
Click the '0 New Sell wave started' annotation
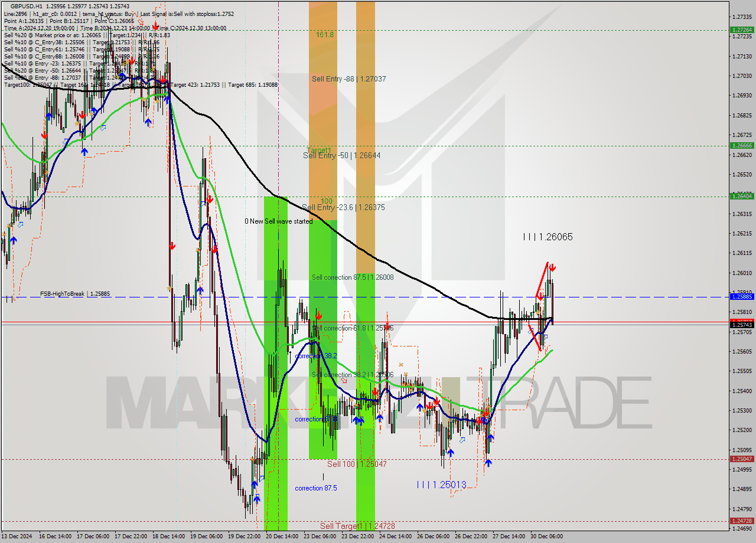click(279, 221)
